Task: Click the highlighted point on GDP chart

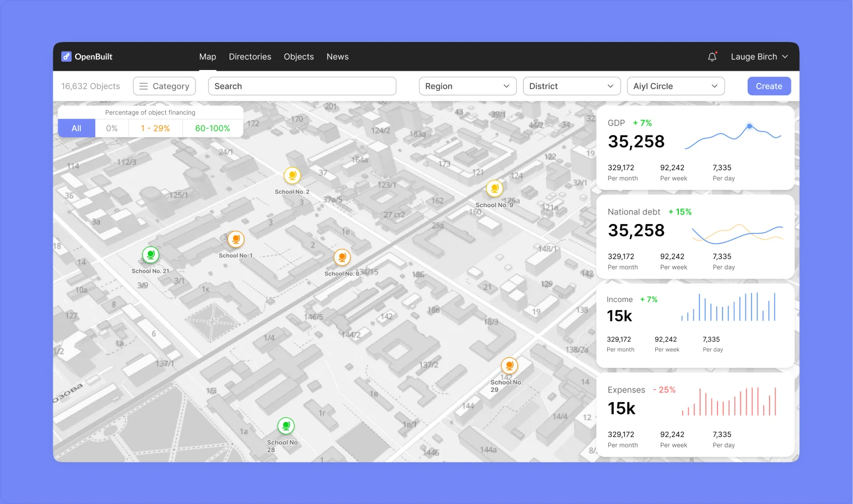Action: click(x=749, y=126)
